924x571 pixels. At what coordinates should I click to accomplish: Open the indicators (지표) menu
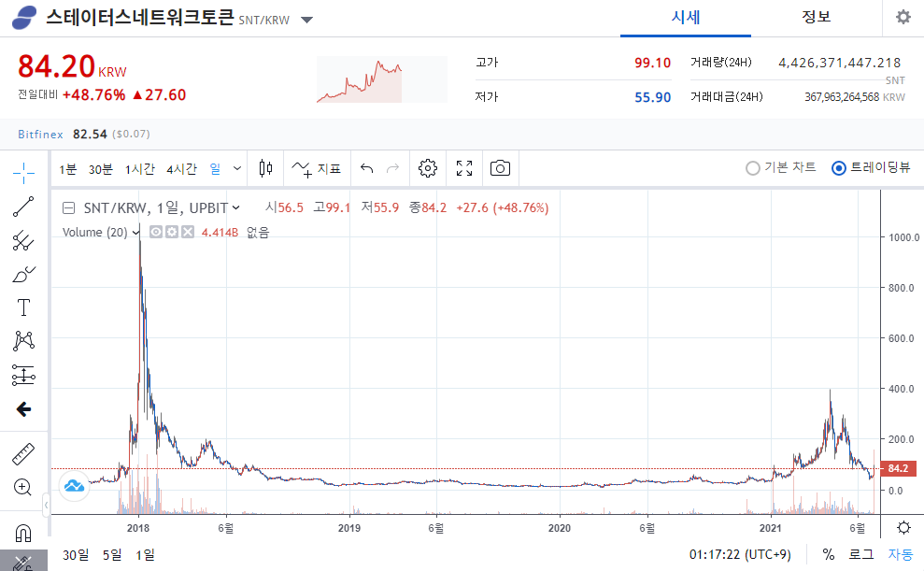tap(317, 168)
